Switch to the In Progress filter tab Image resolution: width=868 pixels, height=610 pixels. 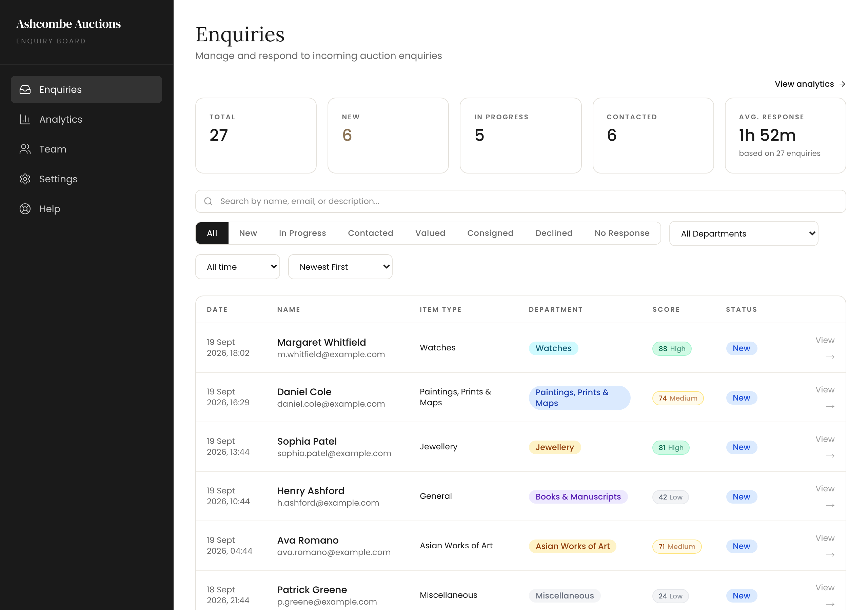point(302,233)
